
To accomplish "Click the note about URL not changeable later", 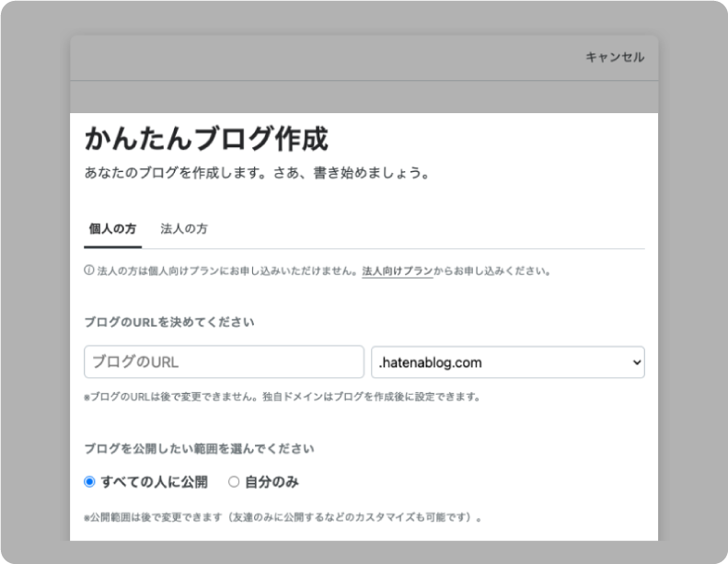I will 282,397.
